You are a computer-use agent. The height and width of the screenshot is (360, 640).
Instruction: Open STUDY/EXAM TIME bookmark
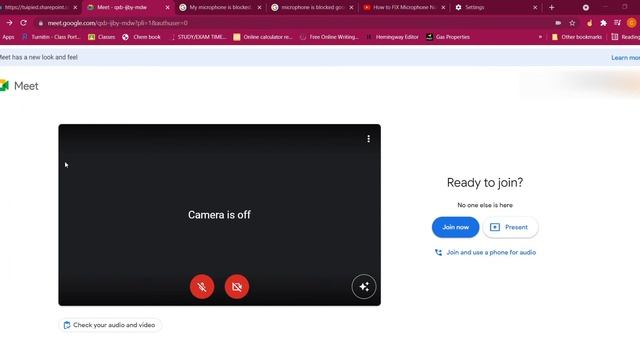[198, 37]
